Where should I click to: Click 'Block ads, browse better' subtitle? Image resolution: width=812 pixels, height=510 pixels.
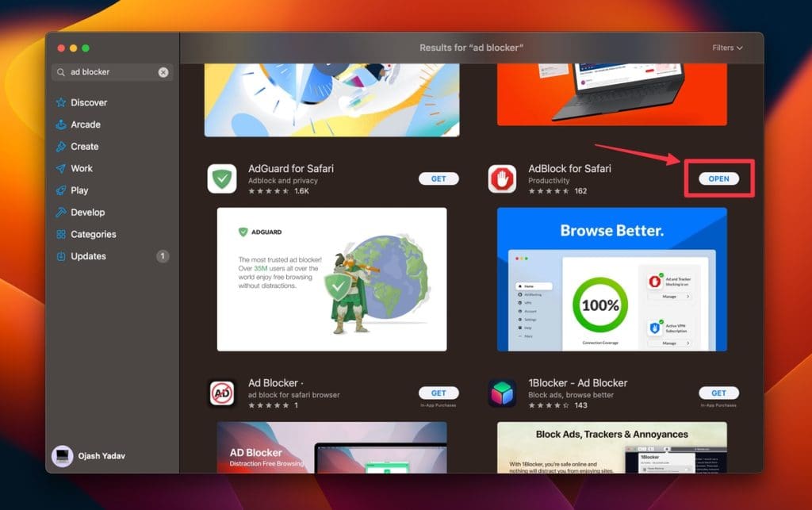pos(571,395)
